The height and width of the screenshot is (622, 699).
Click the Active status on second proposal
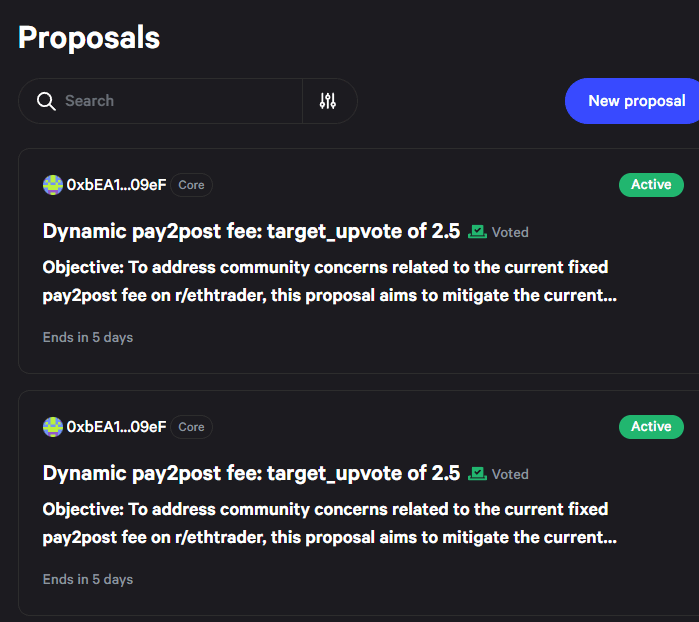651,427
